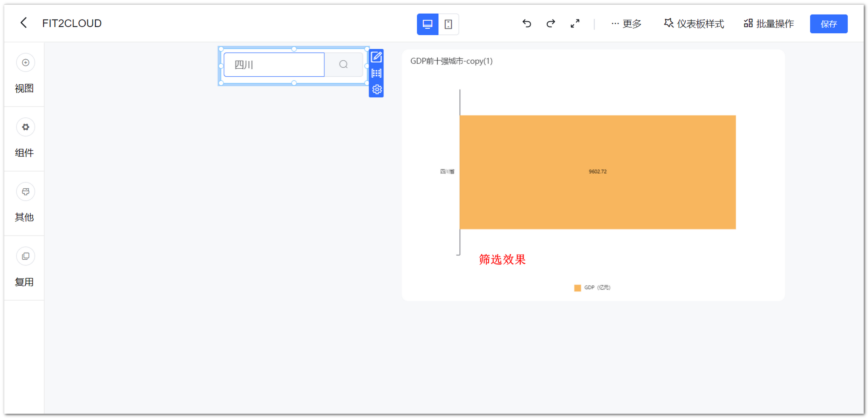868x418 pixels.
Task: Click the search magnifier button in filter
Action: 343,64
